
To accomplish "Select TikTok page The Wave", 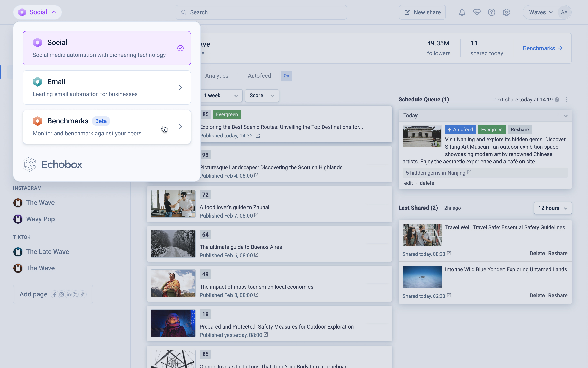I will click(40, 268).
